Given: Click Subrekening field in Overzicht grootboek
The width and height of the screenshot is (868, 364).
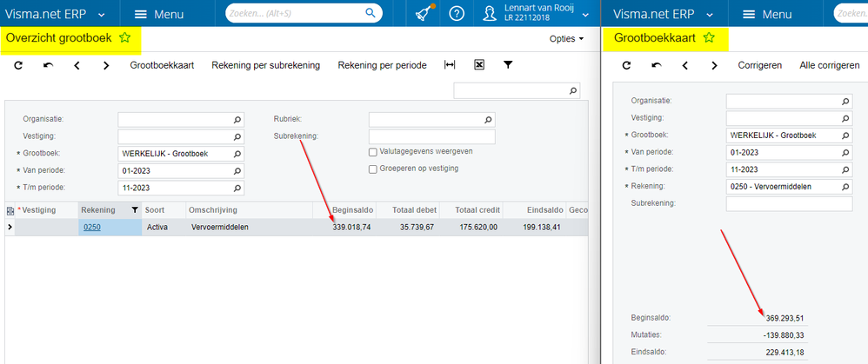Looking at the screenshot, I should click(431, 136).
